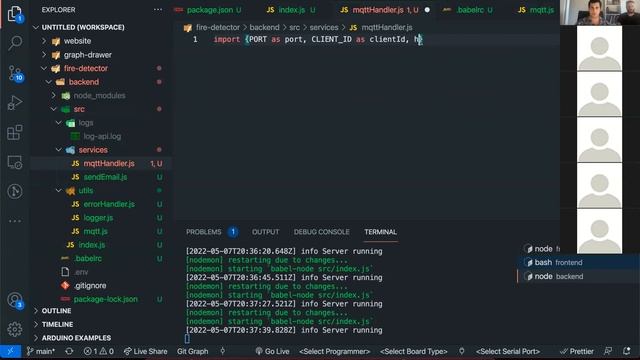Click Select Serial Port in status bar
This screenshot has width=640, height=360.
(508, 351)
